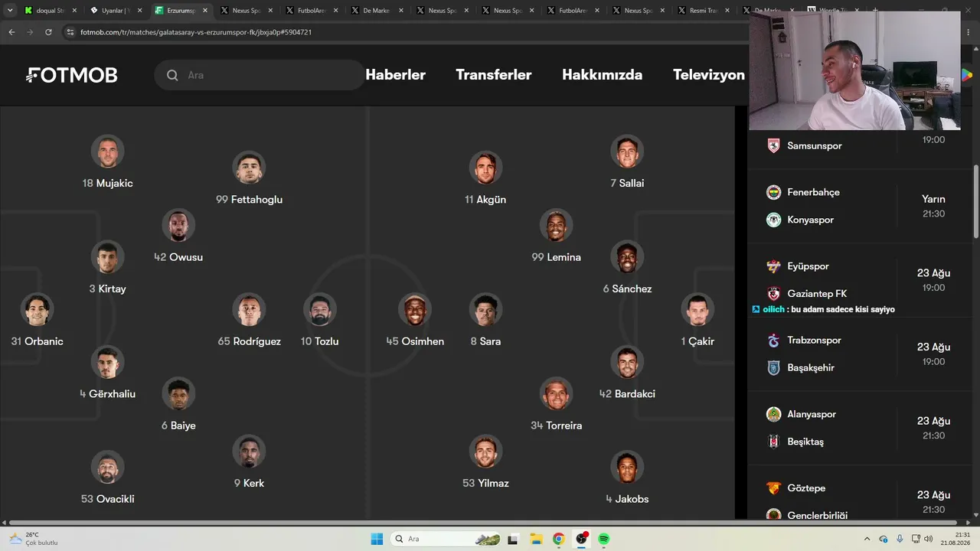Screen dimensions: 980x551
Task: Open the Fenerbahçe vs Konyaspor match
Action: click(860, 206)
